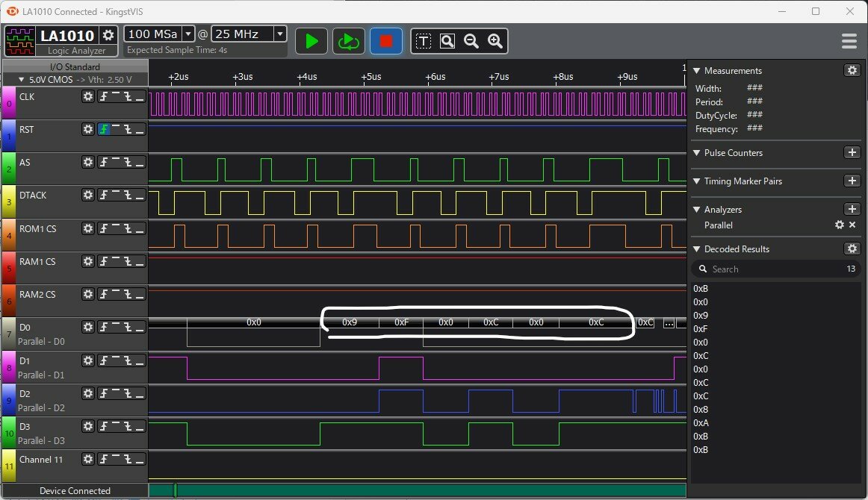This screenshot has width=868, height=500.
Task: Remove the Parallel analyzer
Action: (x=852, y=225)
